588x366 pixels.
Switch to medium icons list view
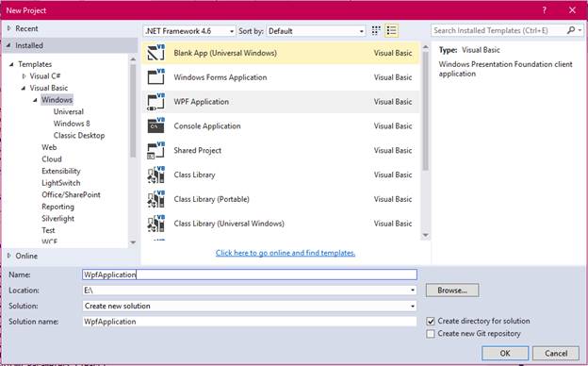[x=391, y=31]
